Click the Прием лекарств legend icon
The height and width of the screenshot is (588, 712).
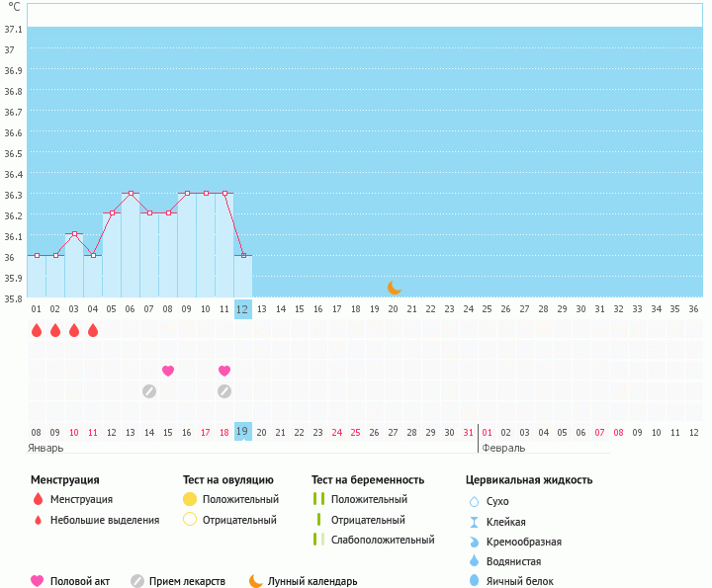point(137,581)
